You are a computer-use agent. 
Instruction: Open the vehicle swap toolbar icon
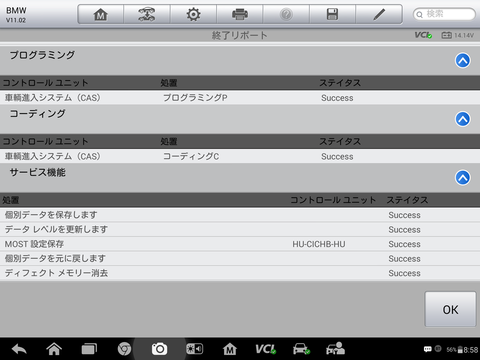point(147,14)
